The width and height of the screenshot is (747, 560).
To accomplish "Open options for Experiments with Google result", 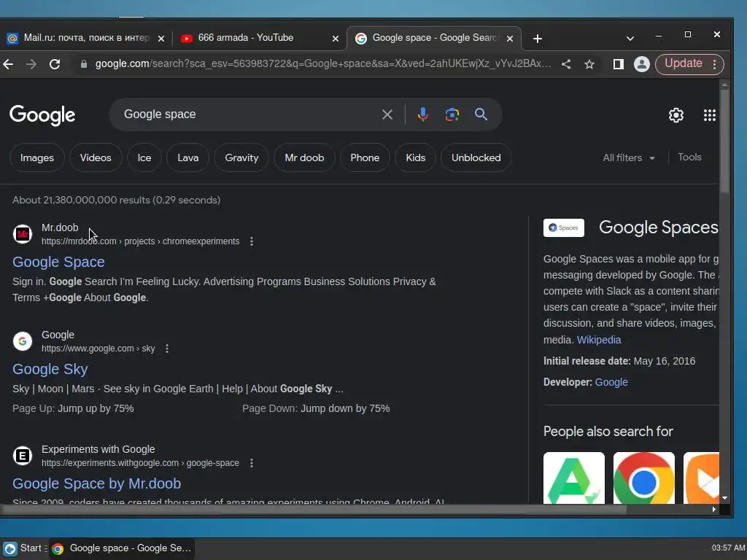I will pyautogui.click(x=252, y=463).
